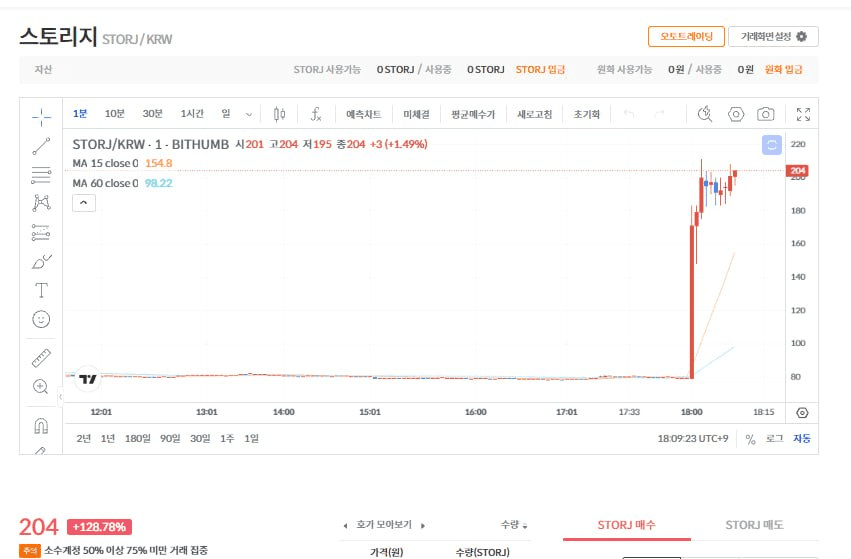Open the 수량 sort dropdown
851x559 pixels.
click(514, 525)
